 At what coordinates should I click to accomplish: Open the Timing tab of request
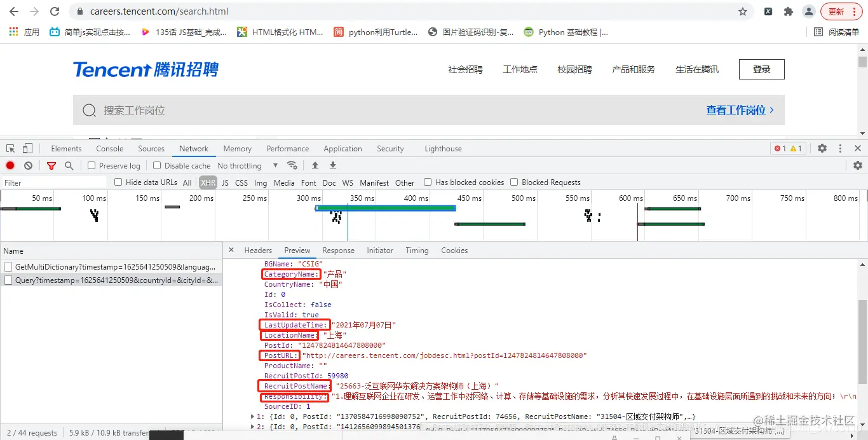(417, 250)
